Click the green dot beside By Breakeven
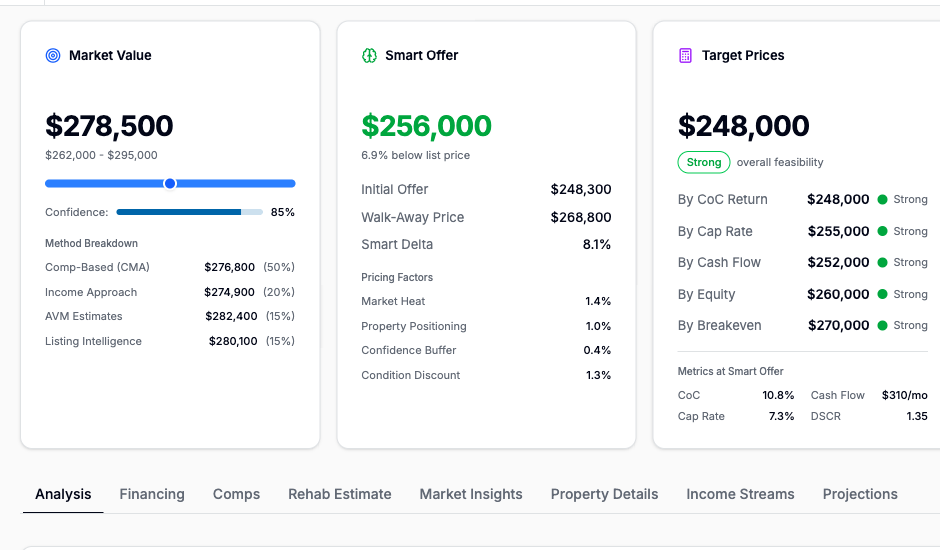 point(882,325)
